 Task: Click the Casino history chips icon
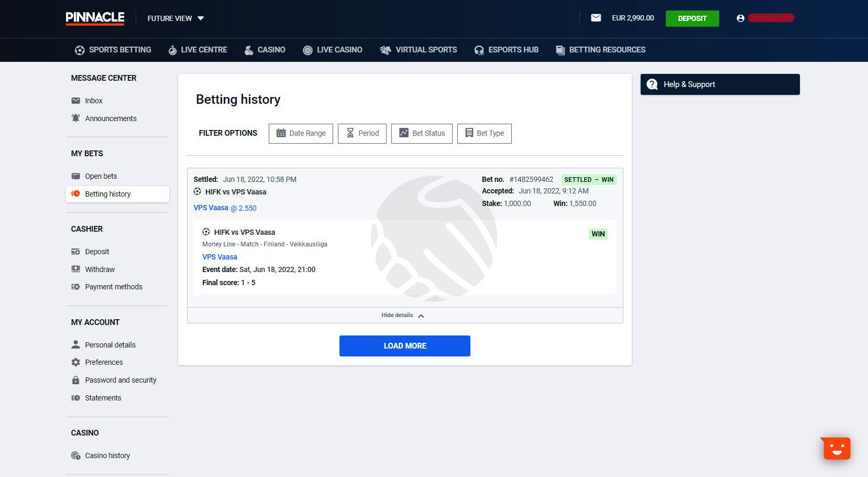[75, 456]
